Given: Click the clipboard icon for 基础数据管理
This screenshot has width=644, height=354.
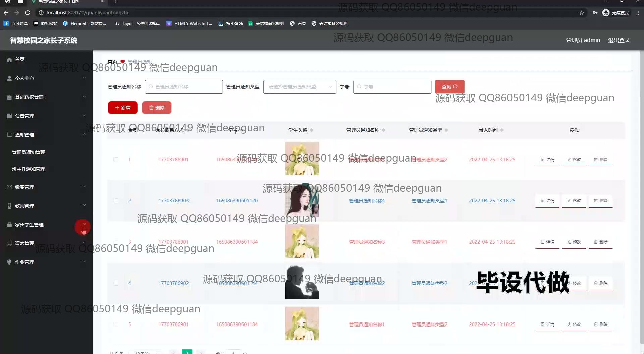Looking at the screenshot, I should [x=9, y=97].
